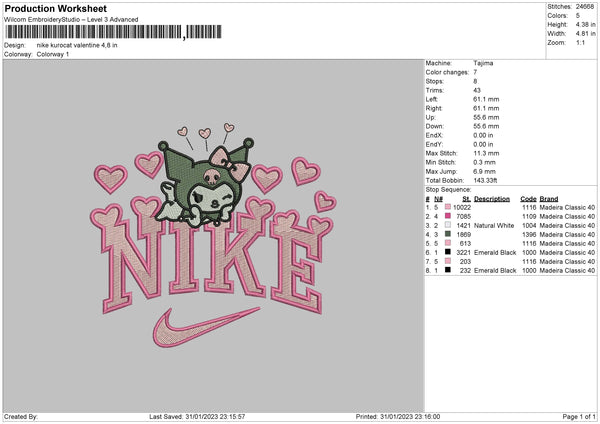Click the stitch count 232 in stop 8

click(465, 270)
